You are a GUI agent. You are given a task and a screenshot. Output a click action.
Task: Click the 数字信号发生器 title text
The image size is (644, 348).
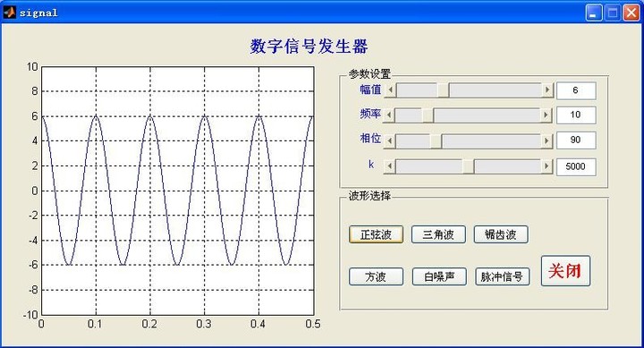click(x=309, y=46)
